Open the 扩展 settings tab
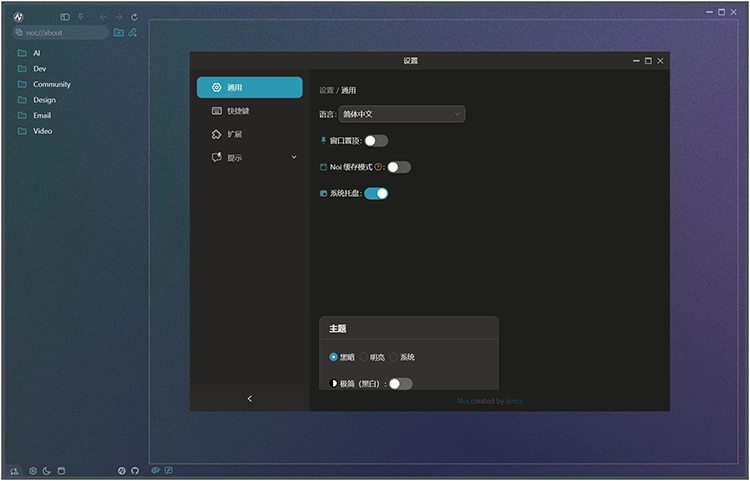This screenshot has height=481, width=750. (x=233, y=134)
